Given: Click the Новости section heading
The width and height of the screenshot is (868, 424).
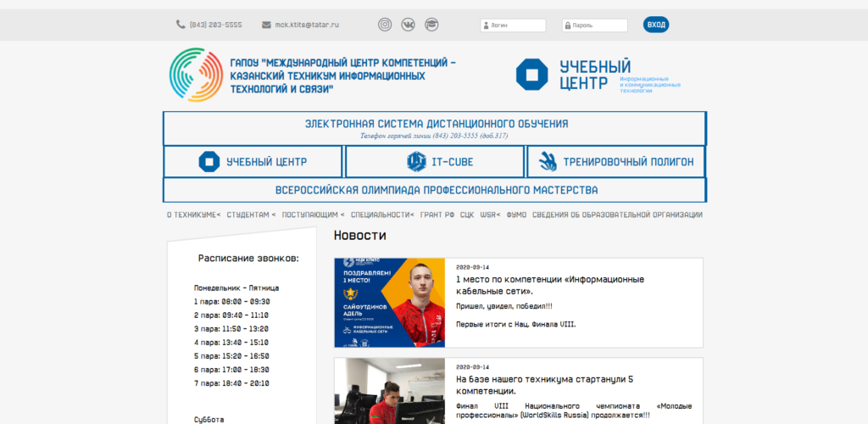Looking at the screenshot, I should (359, 235).
